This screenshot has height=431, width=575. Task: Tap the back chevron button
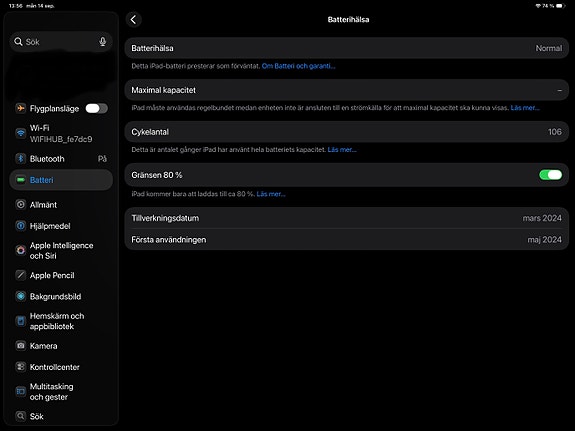133,19
